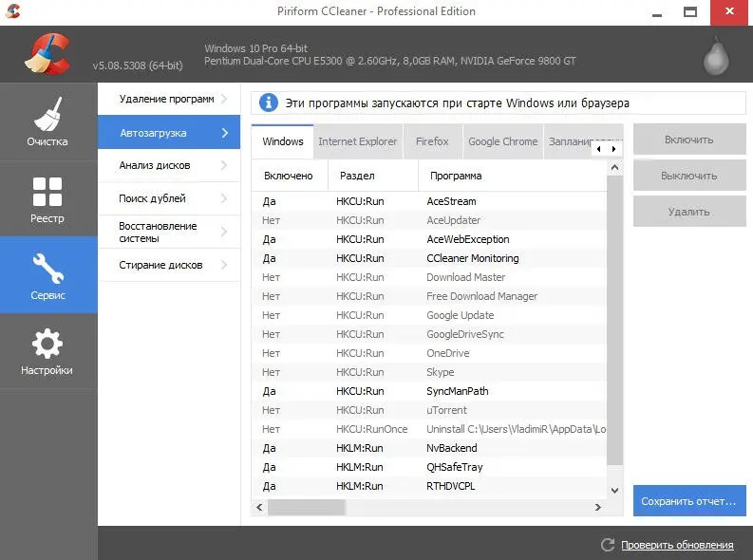Select the NvBackend row
This screenshot has height=560, width=753.
click(x=429, y=448)
